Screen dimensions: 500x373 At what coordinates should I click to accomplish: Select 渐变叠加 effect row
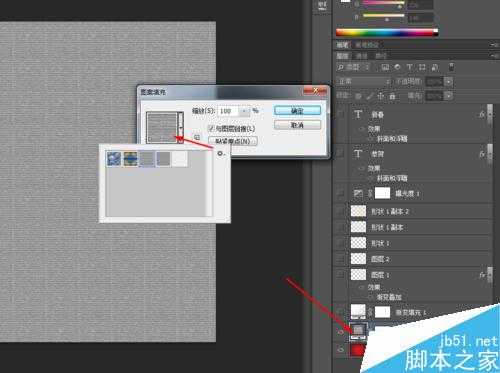[x=389, y=296]
